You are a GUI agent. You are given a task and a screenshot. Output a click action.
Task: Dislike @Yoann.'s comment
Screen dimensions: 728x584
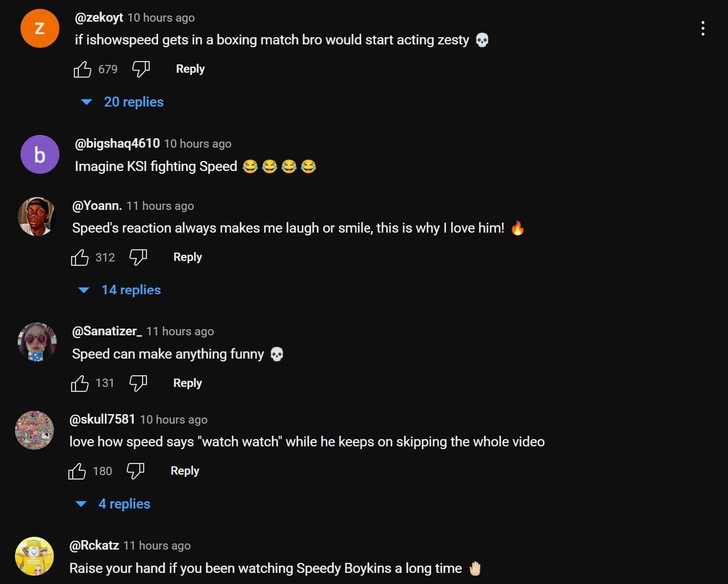coord(138,256)
